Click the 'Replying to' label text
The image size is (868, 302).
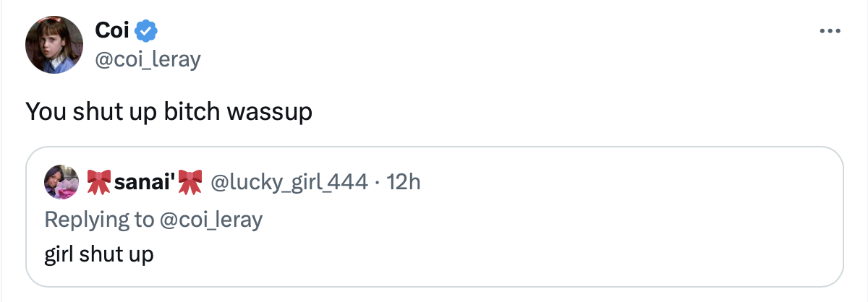click(98, 219)
